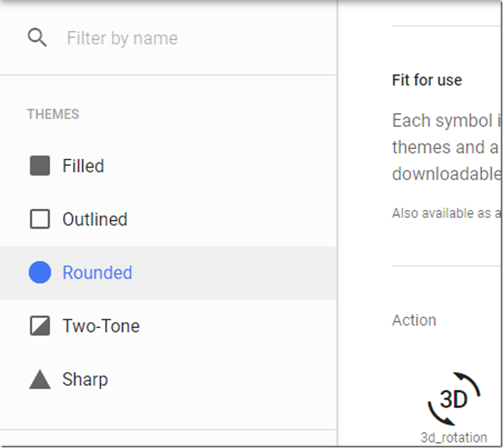Viewport: 503px width, 448px height.
Task: Click the magnifying glass search icon
Action: (x=37, y=38)
